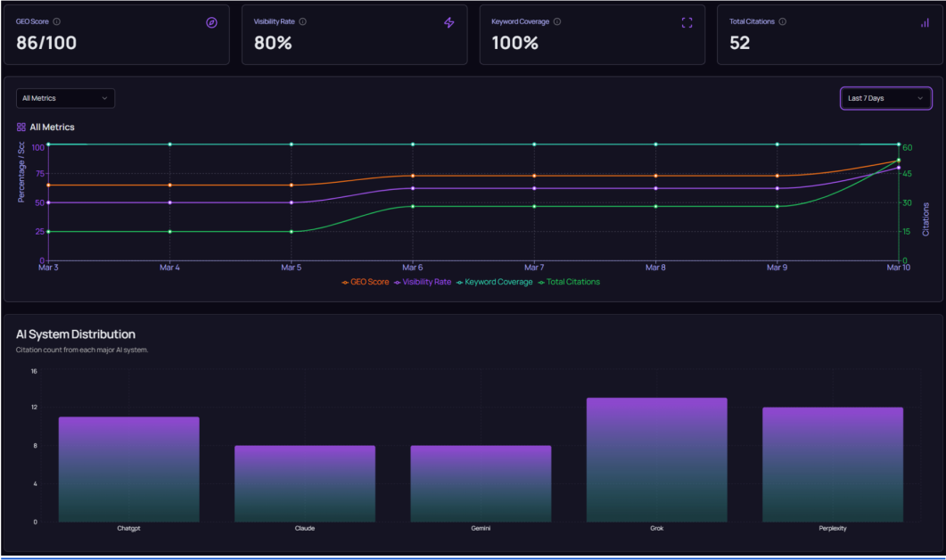Click the lightning bolt icon on Visibility Rate
The image size is (946, 560).
click(449, 23)
